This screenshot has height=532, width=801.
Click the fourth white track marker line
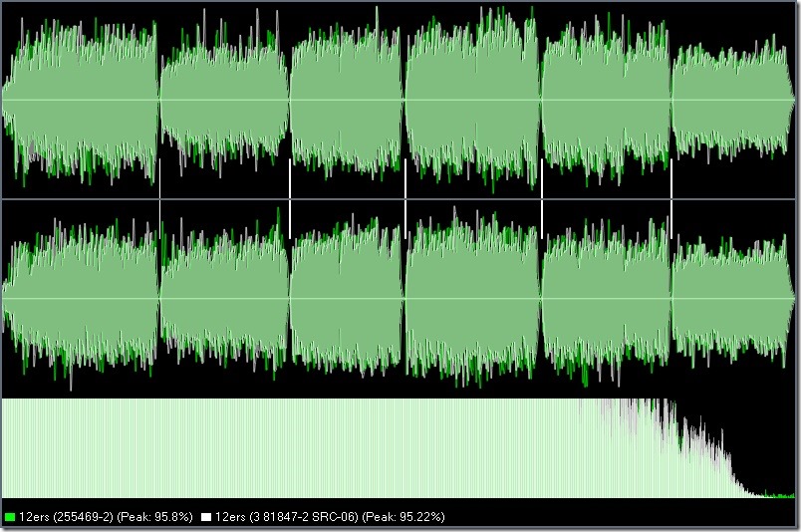point(542,199)
